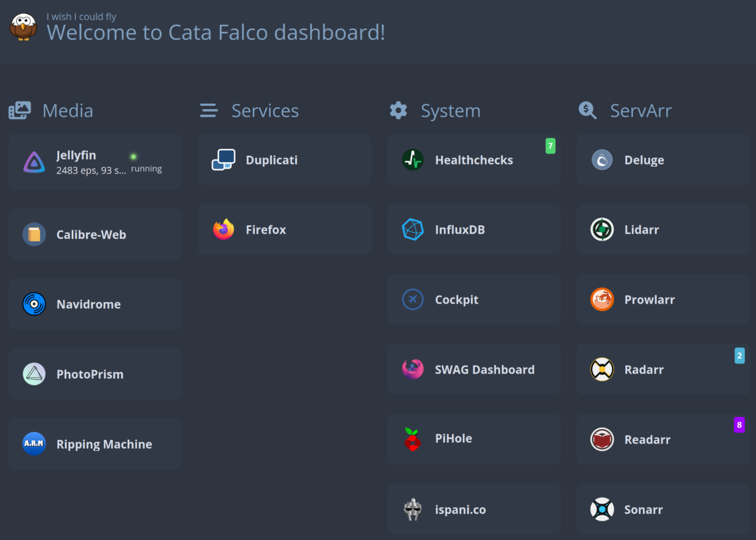This screenshot has width=756, height=540.
Task: Go to the Lidarr link
Action: point(663,229)
